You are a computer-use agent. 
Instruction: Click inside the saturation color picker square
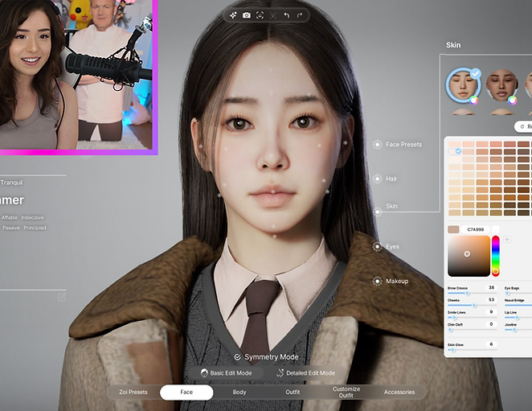pos(469,256)
